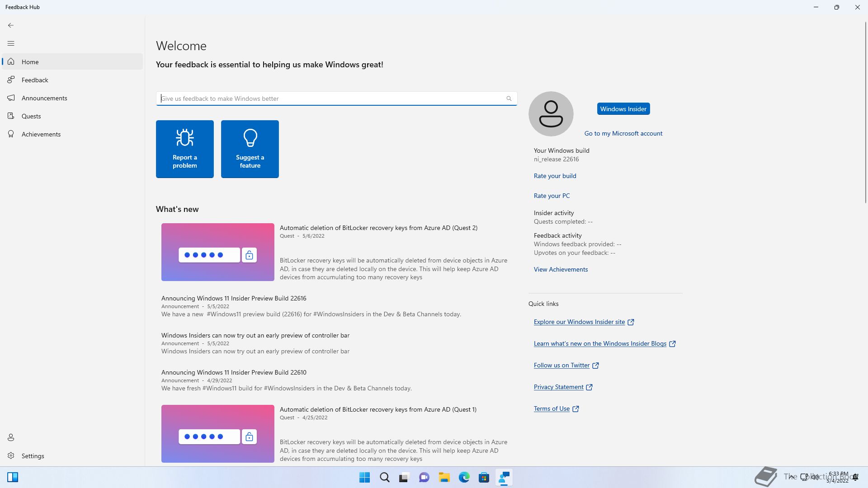Screen dimensions: 868x488
Task: Click the back arrow icon
Action: click(11, 25)
